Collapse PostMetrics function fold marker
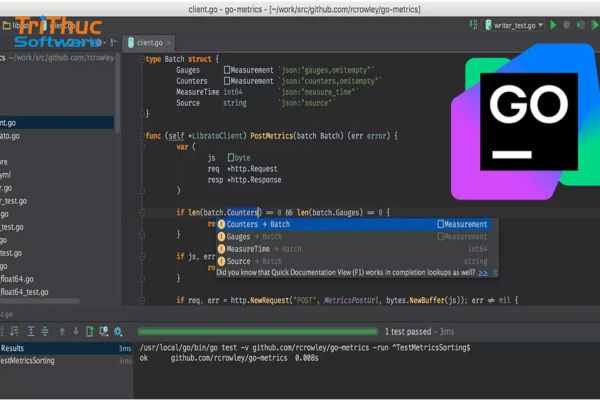 coord(142,136)
